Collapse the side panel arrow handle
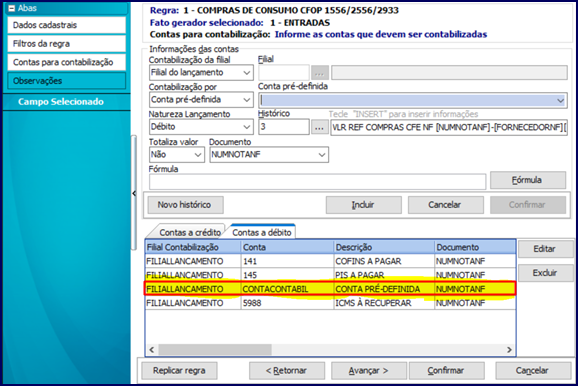Image resolution: width=578 pixels, height=386 pixels. coord(134,193)
